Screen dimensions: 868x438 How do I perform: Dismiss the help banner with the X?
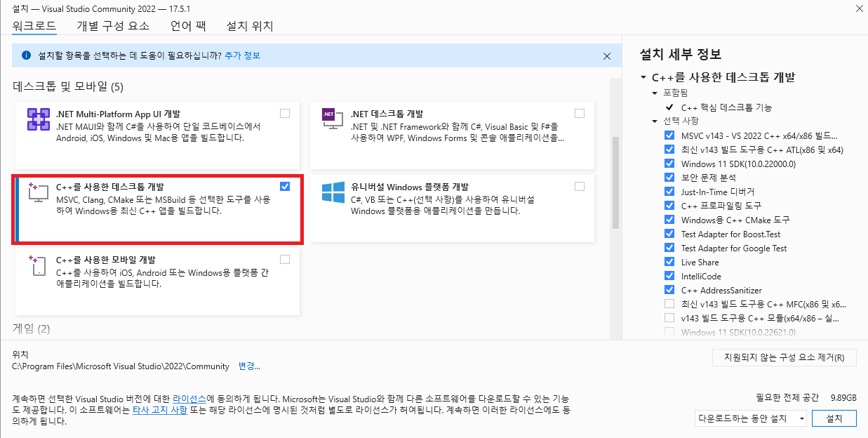coord(607,55)
